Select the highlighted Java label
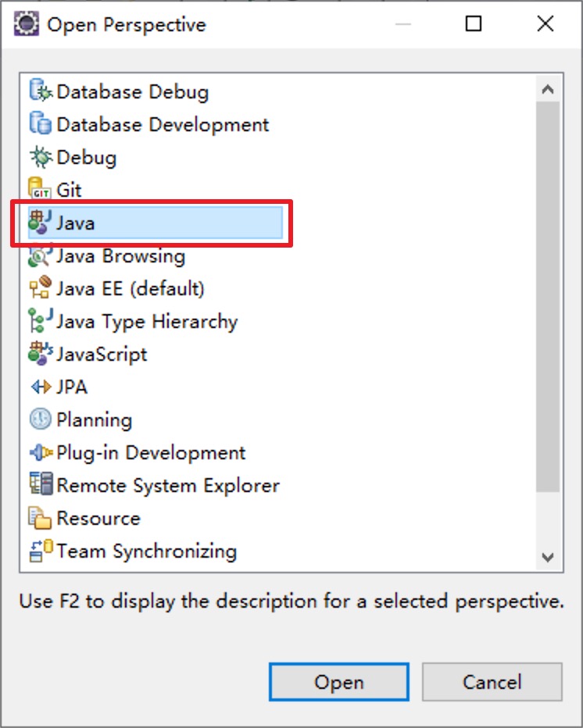This screenshot has width=583, height=728. tap(75, 223)
